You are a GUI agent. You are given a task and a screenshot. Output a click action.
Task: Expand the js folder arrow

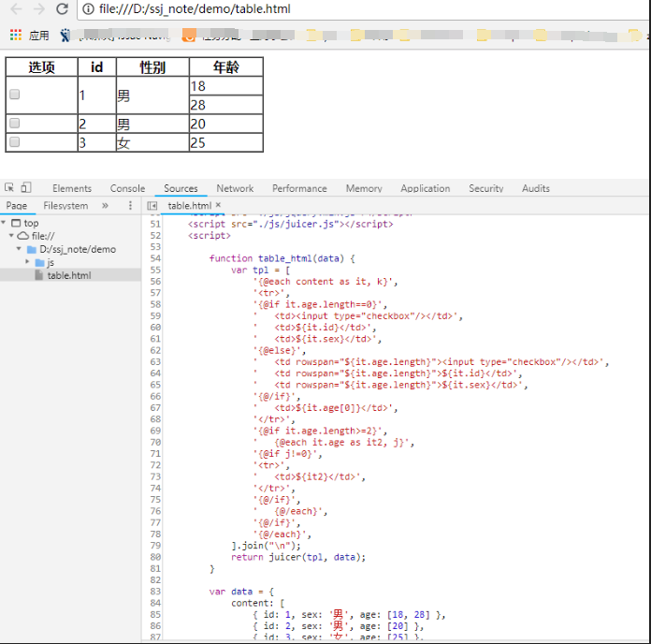[x=27, y=262]
